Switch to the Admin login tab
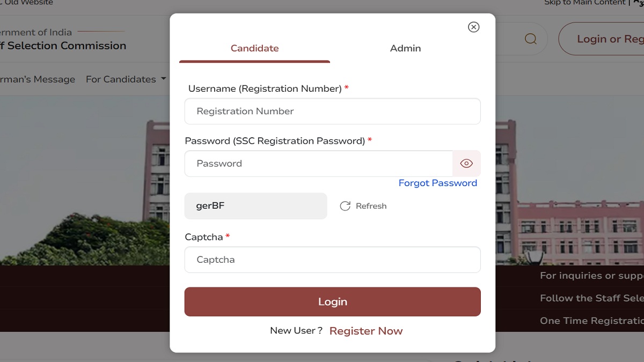This screenshot has width=644, height=362. tap(405, 48)
